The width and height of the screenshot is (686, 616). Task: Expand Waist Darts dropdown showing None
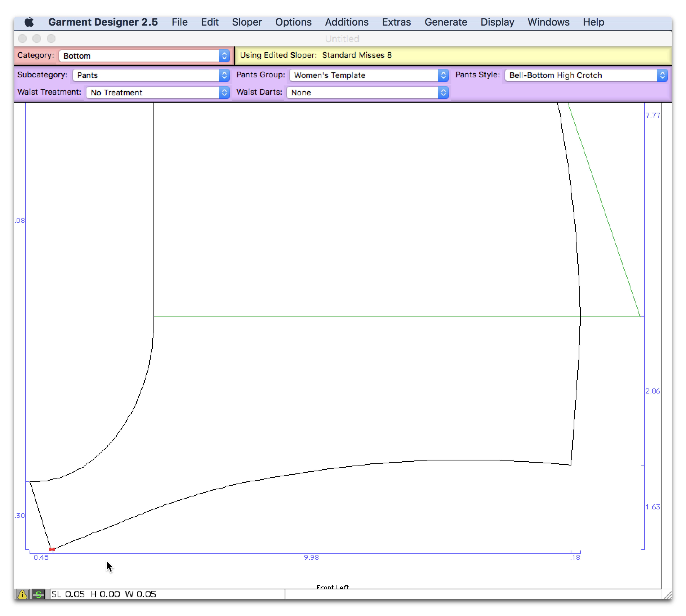368,92
